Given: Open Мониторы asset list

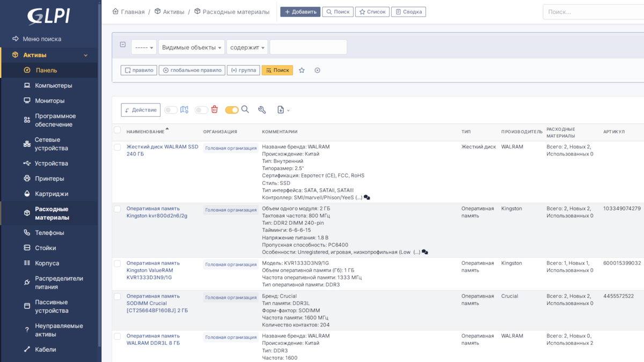Looking at the screenshot, I should click(x=49, y=101).
